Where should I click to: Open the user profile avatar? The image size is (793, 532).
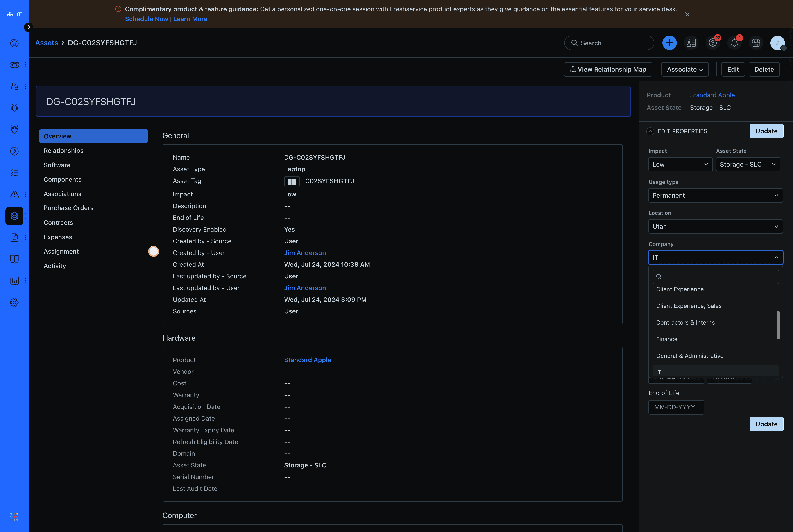point(777,43)
